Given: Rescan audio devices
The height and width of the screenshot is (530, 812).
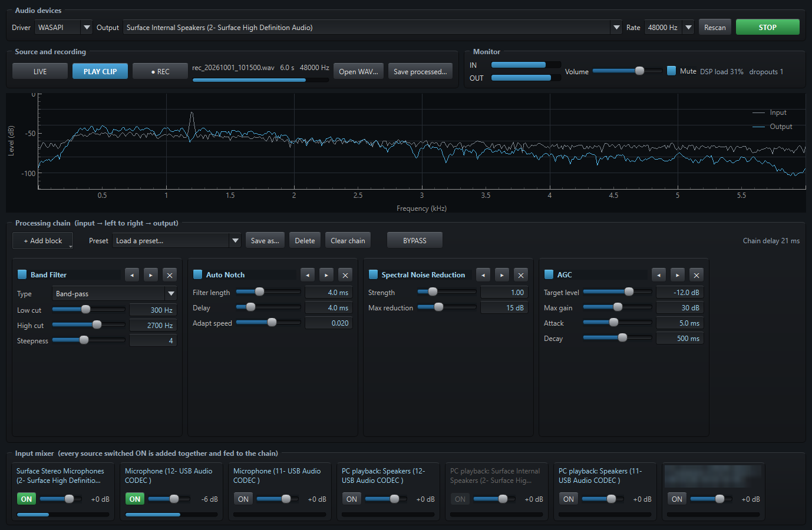Looking at the screenshot, I should pos(715,27).
